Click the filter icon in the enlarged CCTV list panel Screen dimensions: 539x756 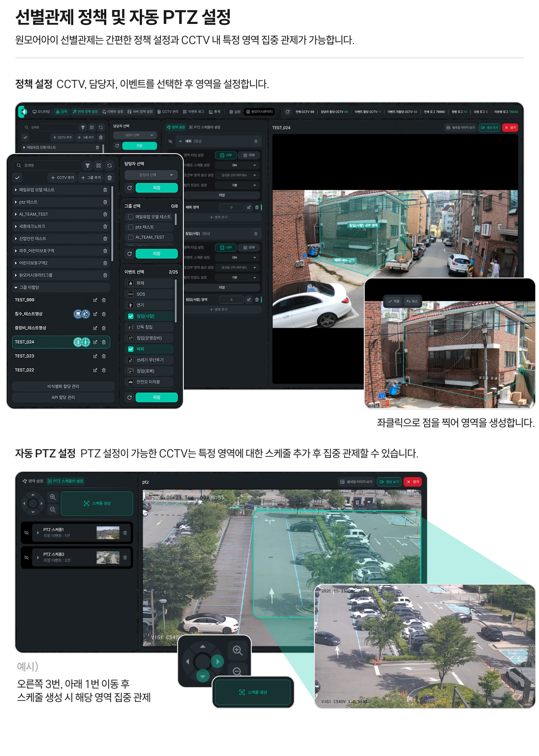coord(88,166)
